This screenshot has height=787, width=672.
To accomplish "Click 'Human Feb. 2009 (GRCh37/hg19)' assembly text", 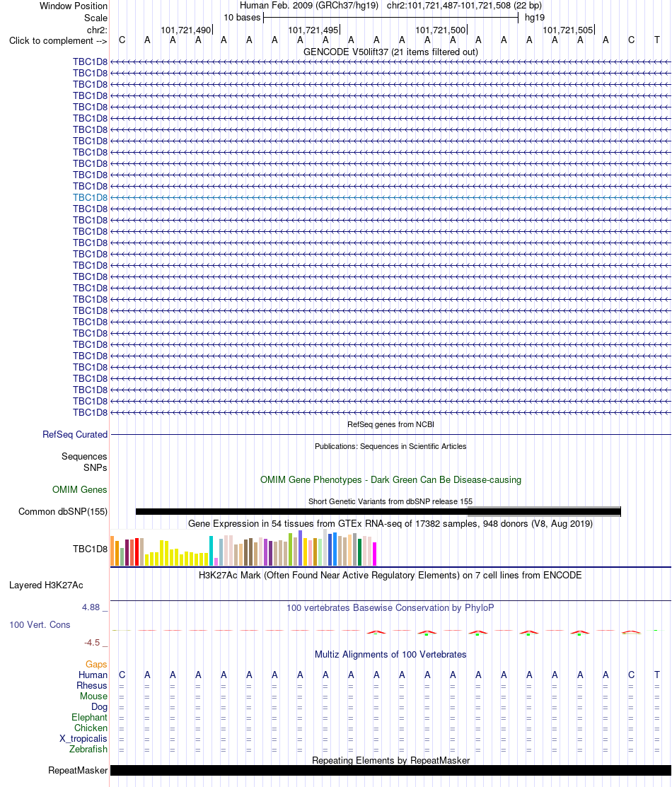I will [309, 6].
